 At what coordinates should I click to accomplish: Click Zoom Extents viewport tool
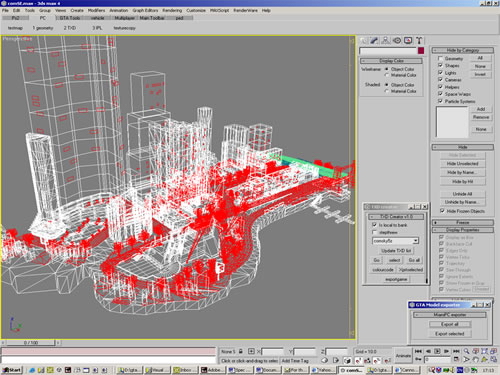point(484,351)
